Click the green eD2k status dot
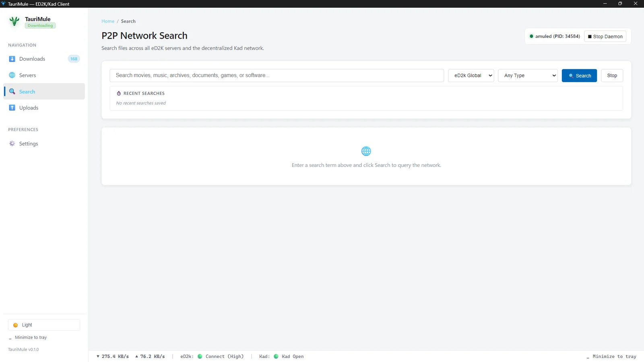Screen dimensions: 644x362 [x=200, y=356]
